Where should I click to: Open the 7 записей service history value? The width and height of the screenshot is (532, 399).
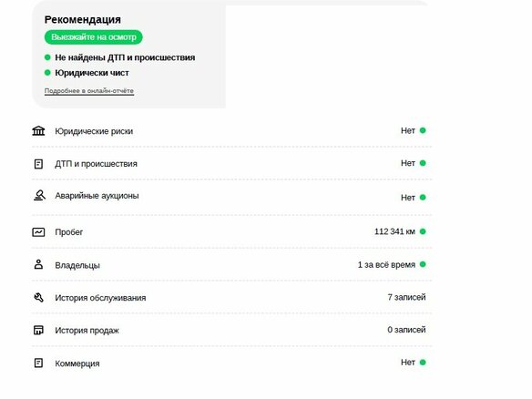(406, 297)
